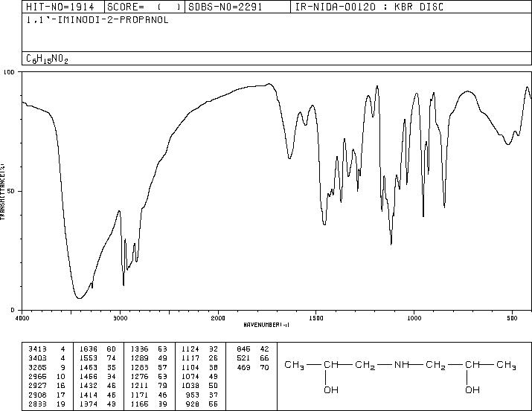This screenshot has height=411, width=532.
Task: Click the HIT-NO=1914 header cell
Action: pyautogui.click(x=63, y=7)
